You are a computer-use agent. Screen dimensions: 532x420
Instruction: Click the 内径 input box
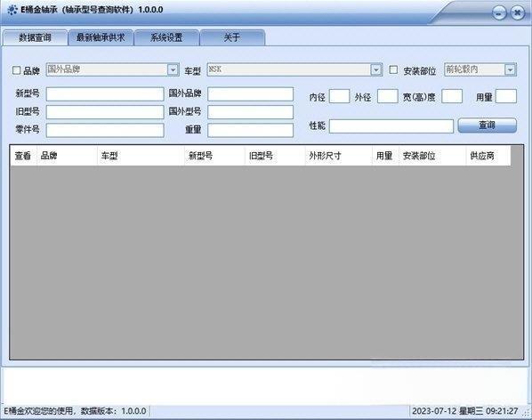[x=339, y=96]
